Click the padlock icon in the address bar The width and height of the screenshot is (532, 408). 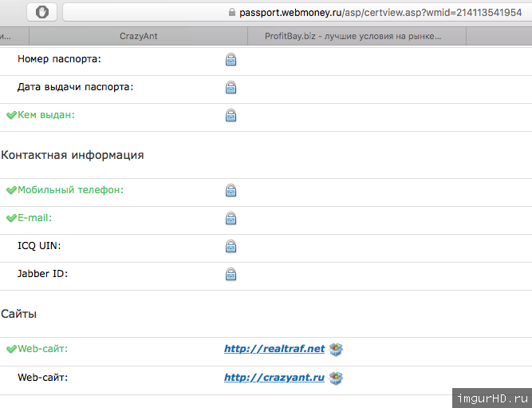click(x=232, y=12)
